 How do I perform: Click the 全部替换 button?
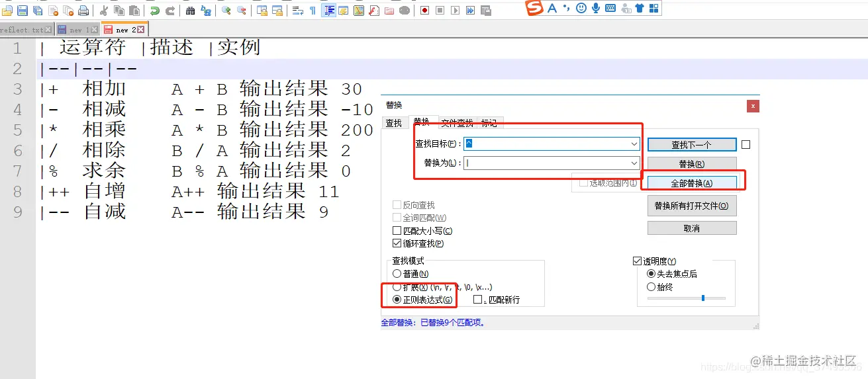[691, 183]
